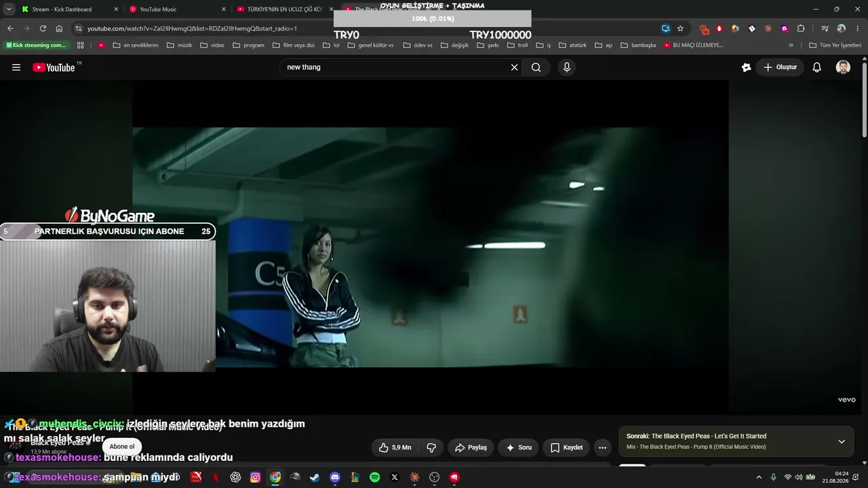
Task: Open the "bambaşka" bookmark folder
Action: click(639, 45)
